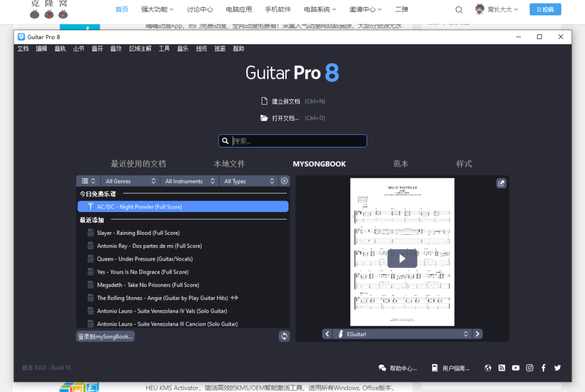The width and height of the screenshot is (585, 392).
Task: Switch to the 范本 tab
Action: click(x=400, y=164)
